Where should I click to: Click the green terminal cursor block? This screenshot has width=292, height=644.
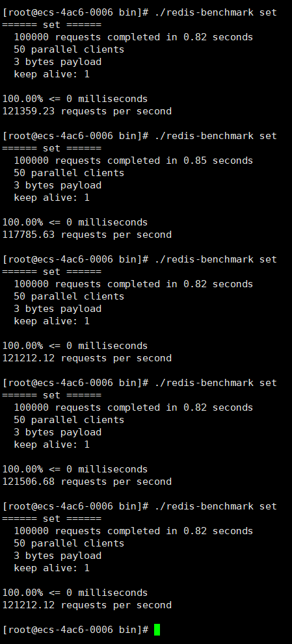[157, 630]
